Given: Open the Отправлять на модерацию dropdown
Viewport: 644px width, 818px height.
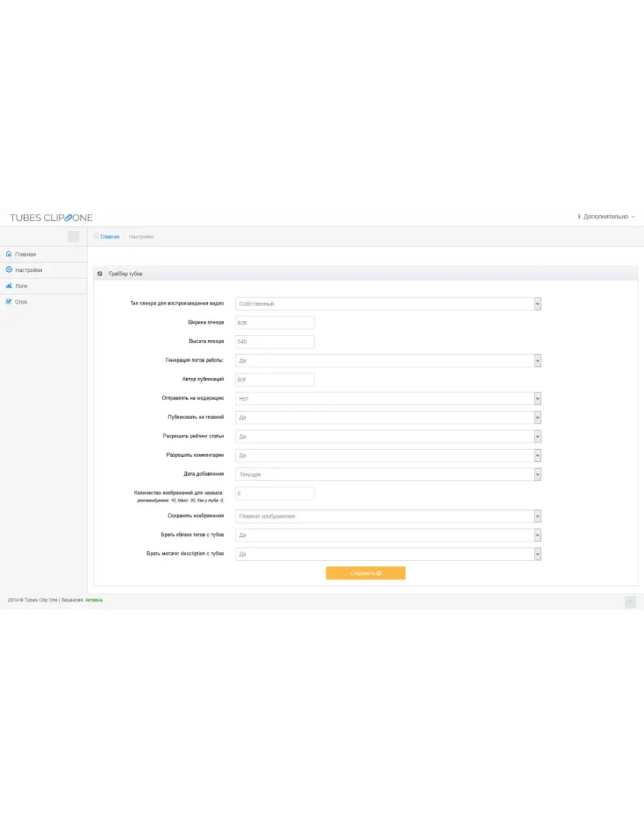Looking at the screenshot, I should pos(388,399).
